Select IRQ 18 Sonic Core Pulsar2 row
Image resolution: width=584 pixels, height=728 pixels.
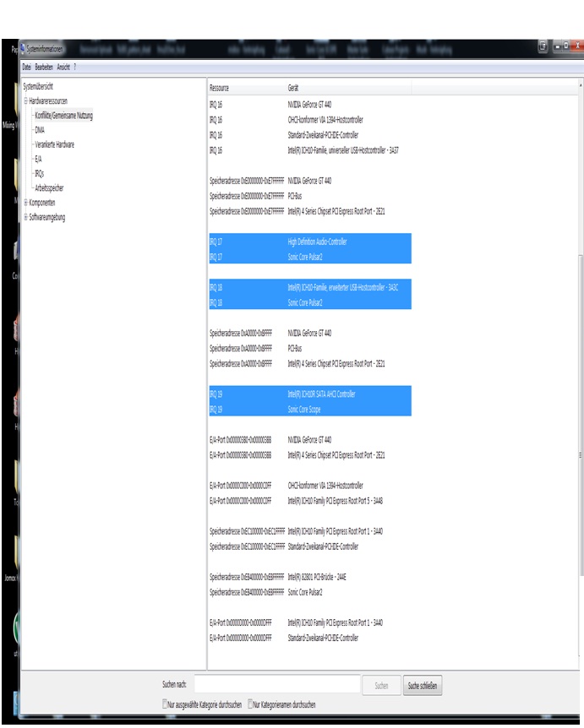pyautogui.click(x=310, y=302)
